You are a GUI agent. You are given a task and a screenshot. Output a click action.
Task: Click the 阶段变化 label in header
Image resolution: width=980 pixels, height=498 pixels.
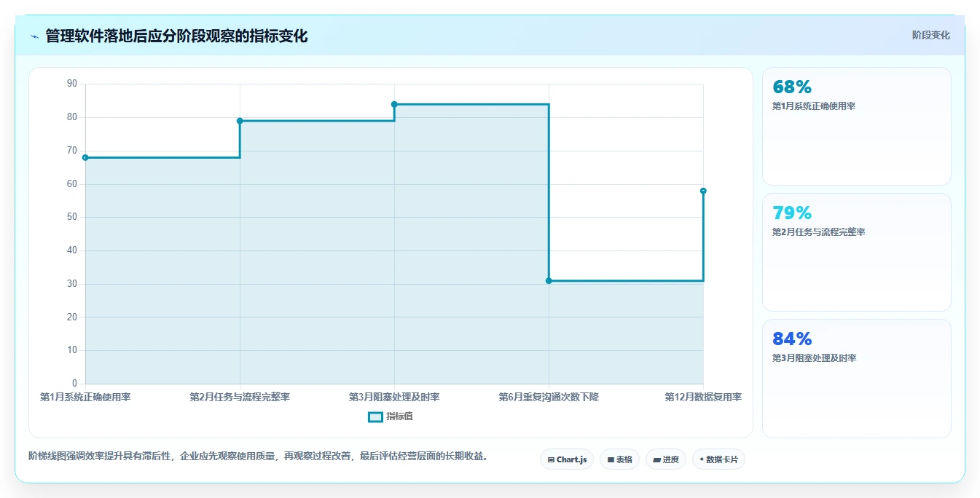[930, 35]
